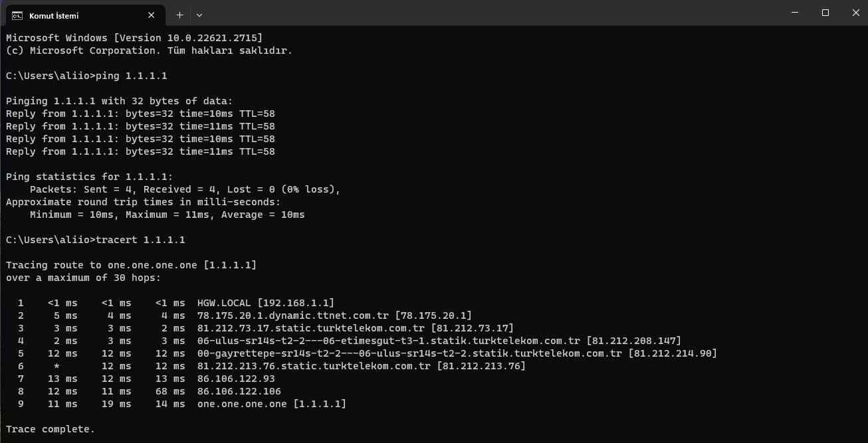Click the typed "ping 1.1.1.1" command
868x443 pixels.
click(x=132, y=76)
